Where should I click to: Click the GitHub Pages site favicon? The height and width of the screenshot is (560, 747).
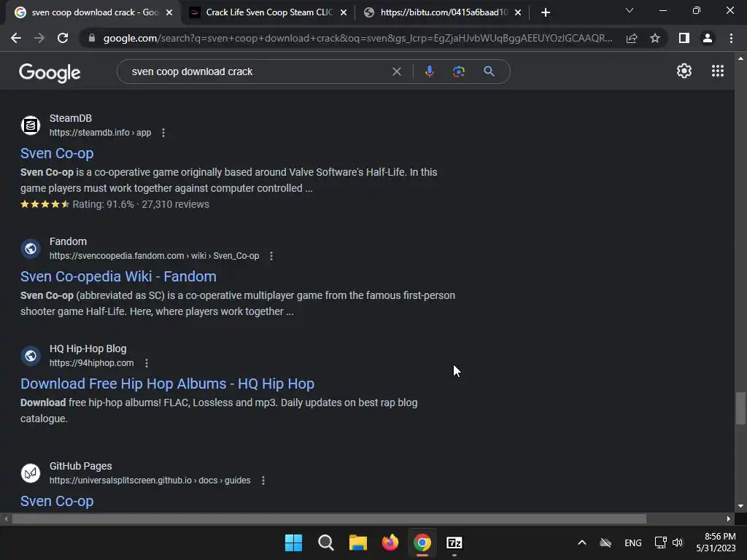click(x=31, y=472)
